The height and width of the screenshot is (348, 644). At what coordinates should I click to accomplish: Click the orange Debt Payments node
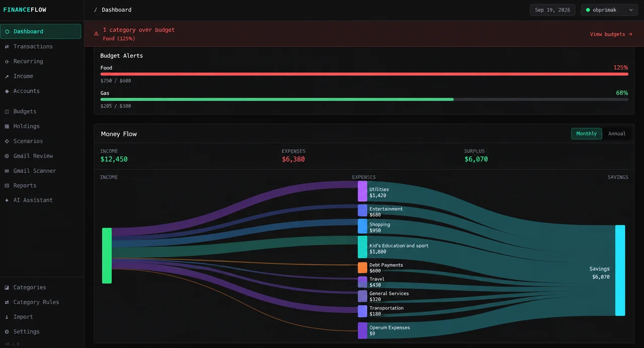(x=362, y=267)
